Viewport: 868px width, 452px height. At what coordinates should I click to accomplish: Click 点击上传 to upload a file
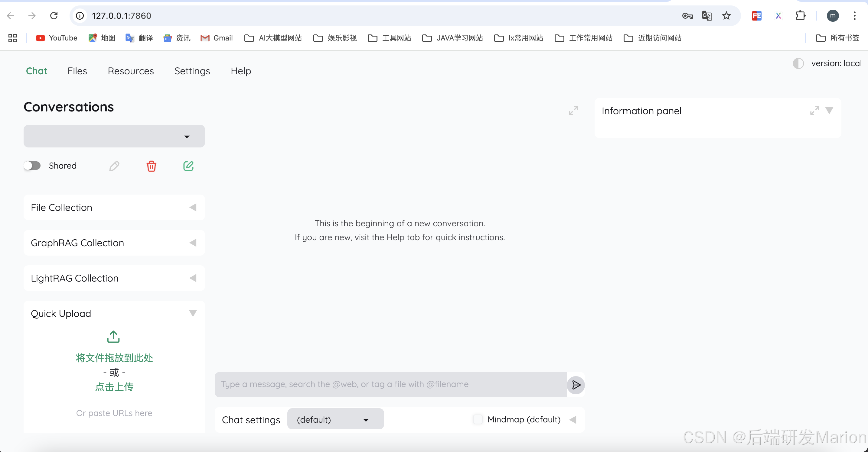pyautogui.click(x=114, y=387)
